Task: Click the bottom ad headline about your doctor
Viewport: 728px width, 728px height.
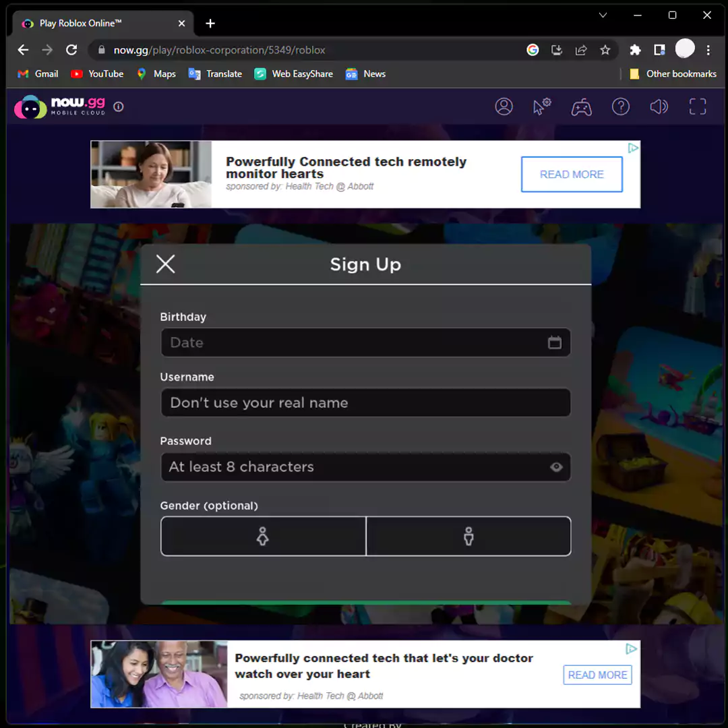Action: [384, 666]
